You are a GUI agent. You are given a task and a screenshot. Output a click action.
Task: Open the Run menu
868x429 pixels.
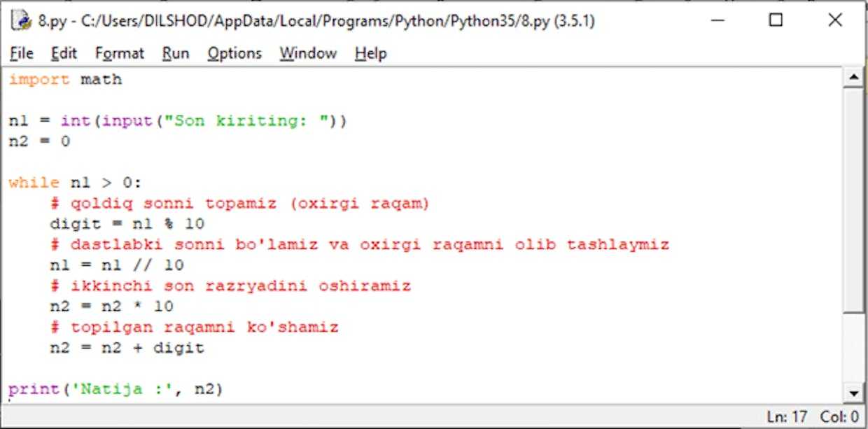[x=176, y=53]
